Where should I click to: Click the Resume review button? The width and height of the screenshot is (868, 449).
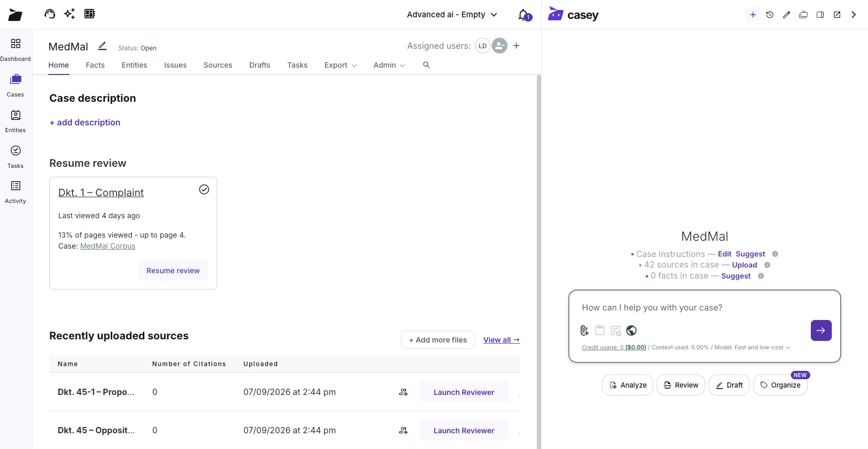point(173,271)
